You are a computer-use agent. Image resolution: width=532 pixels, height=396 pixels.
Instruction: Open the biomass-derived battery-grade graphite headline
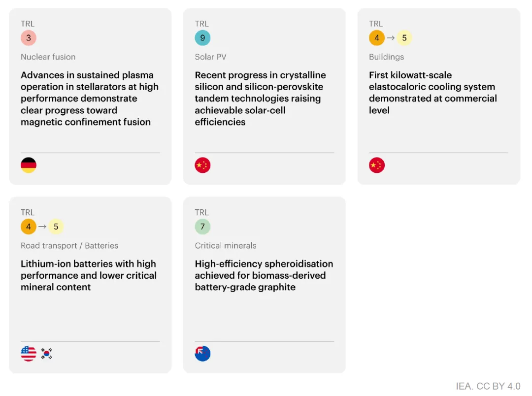click(264, 275)
